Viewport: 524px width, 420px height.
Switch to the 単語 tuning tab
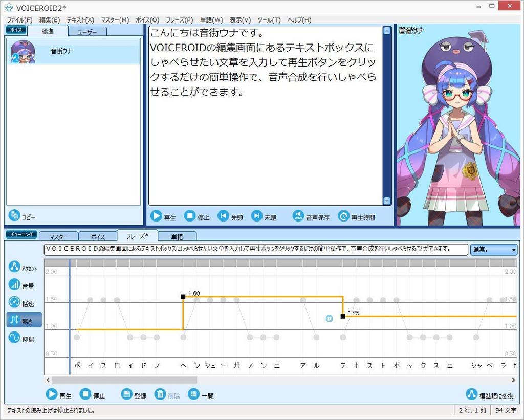coord(178,236)
